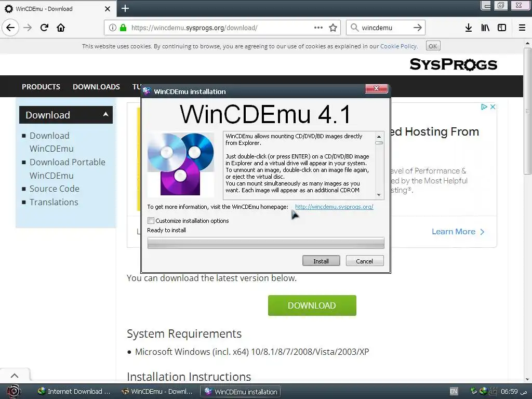Submit search with the arrow button

tap(418, 28)
